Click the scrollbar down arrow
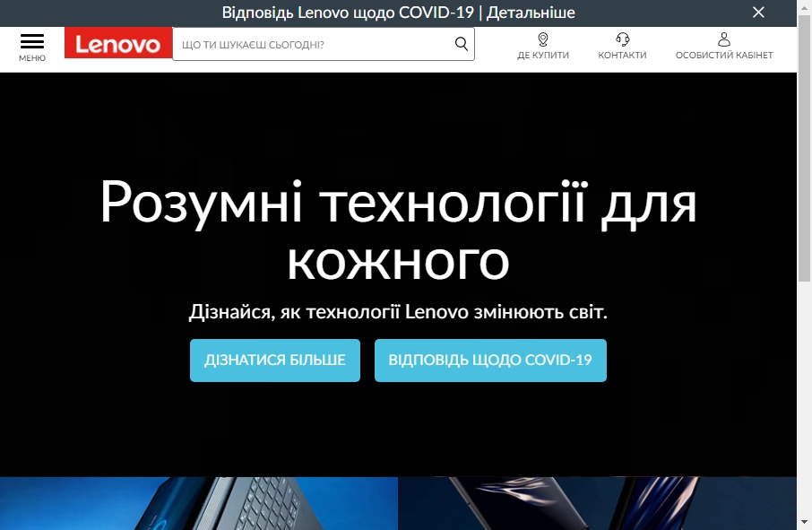 (805, 524)
